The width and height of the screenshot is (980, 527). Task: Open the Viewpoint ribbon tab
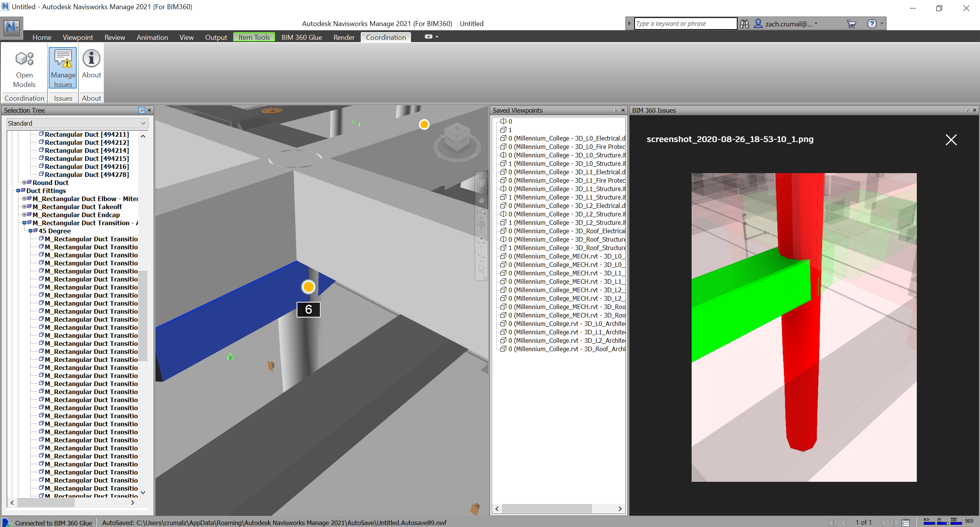point(78,37)
